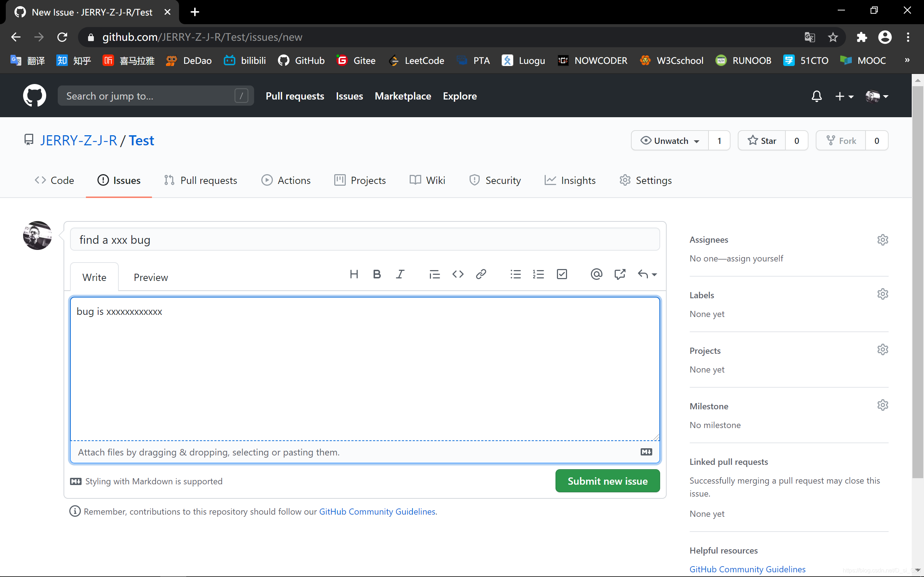Image resolution: width=924 pixels, height=577 pixels.
Task: Add a link using the link icon
Action: pos(481,274)
